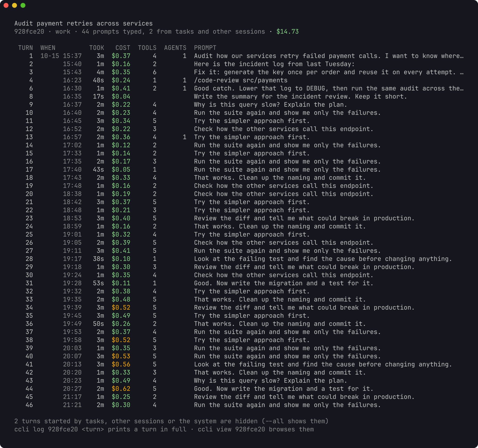Click the orange cost $0.56 in turn 41
The width and height of the screenshot is (478, 448).
[121, 364]
